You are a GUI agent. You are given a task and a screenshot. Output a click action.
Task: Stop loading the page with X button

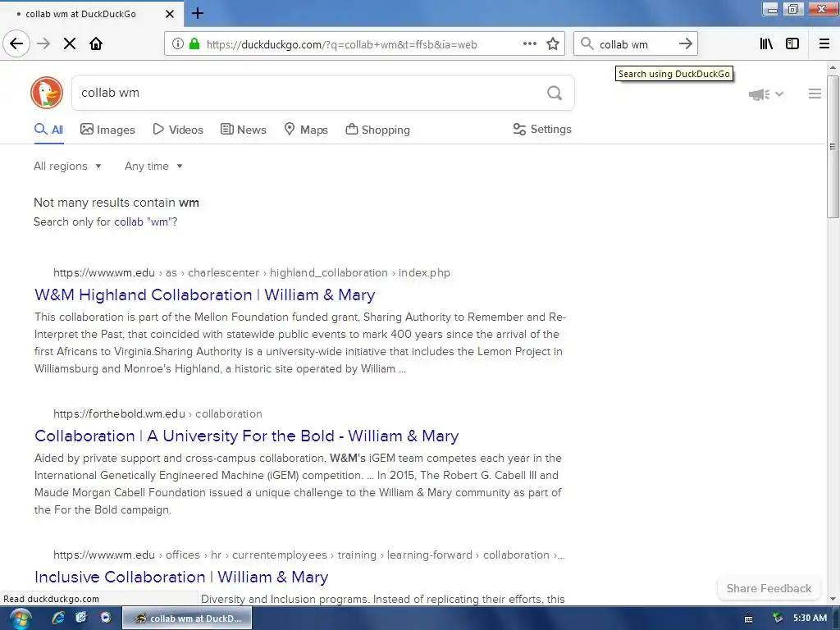point(70,43)
